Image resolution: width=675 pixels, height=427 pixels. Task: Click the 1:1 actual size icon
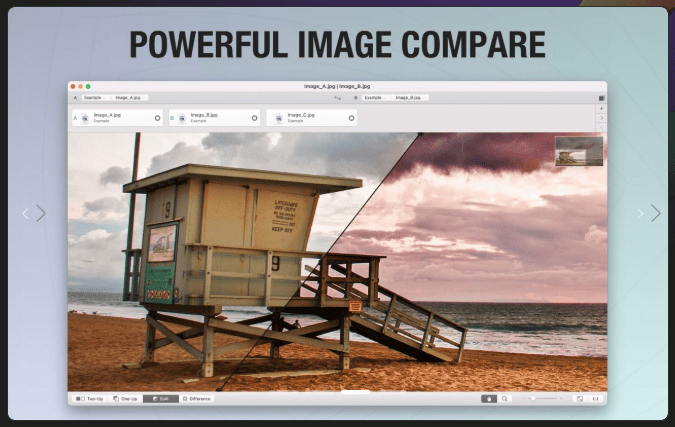[595, 399]
